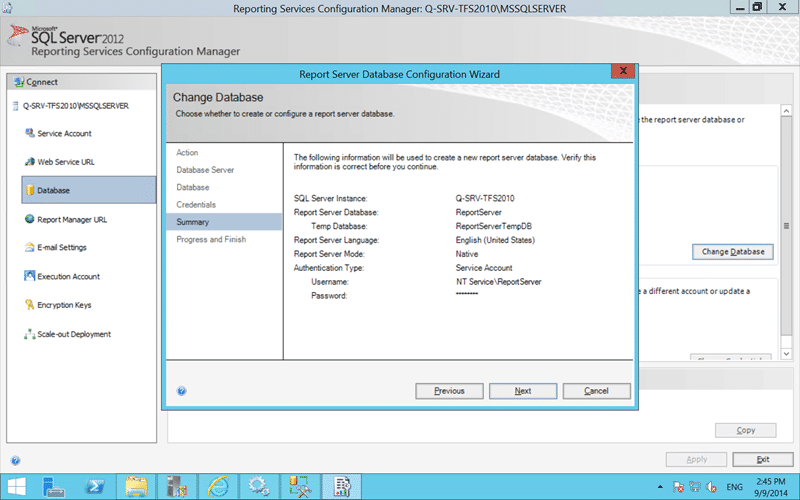The height and width of the screenshot is (500, 800).
Task: Close the Report Server Database Configuration Wizard
Action: point(623,71)
